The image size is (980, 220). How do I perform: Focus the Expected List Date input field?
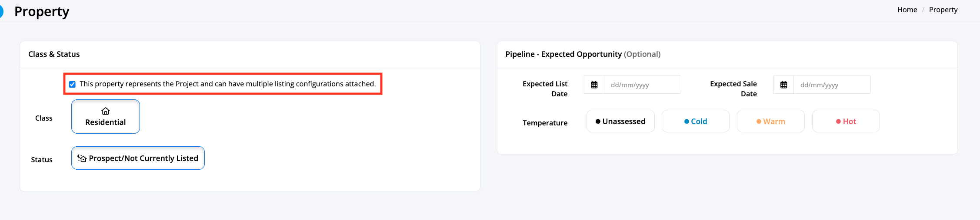coord(642,85)
